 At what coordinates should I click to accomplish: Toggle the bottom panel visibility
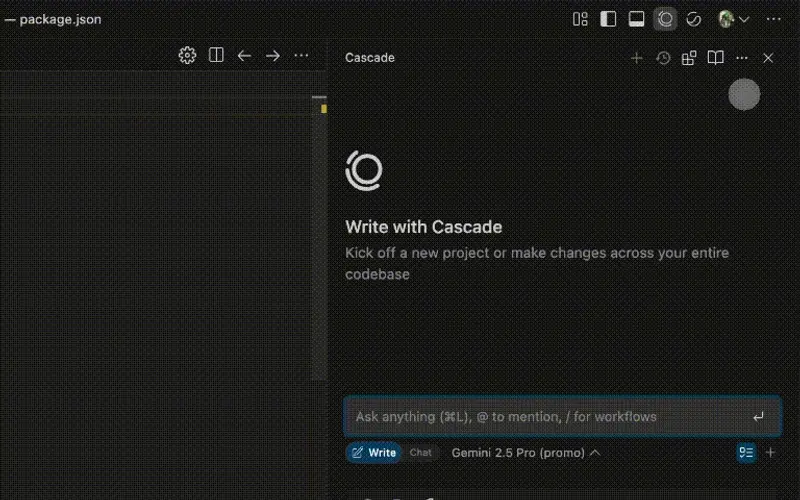(x=636, y=19)
